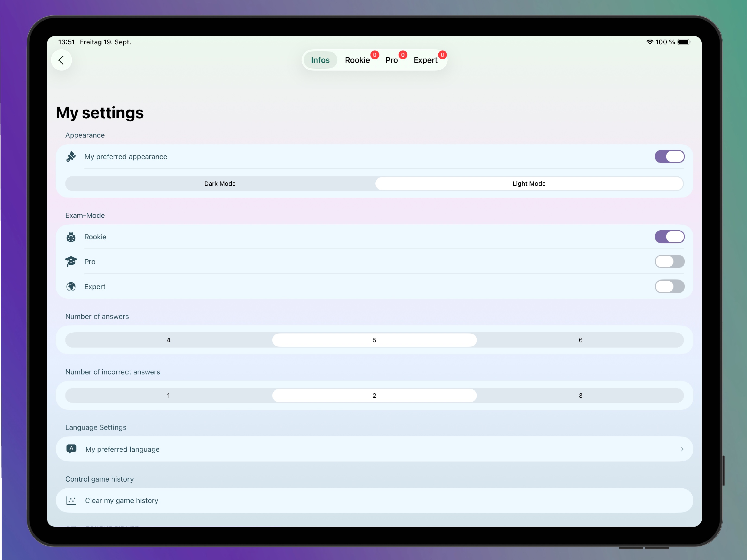Image resolution: width=747 pixels, height=560 pixels.
Task: Tap the Wi-Fi status icon
Action: 650,42
